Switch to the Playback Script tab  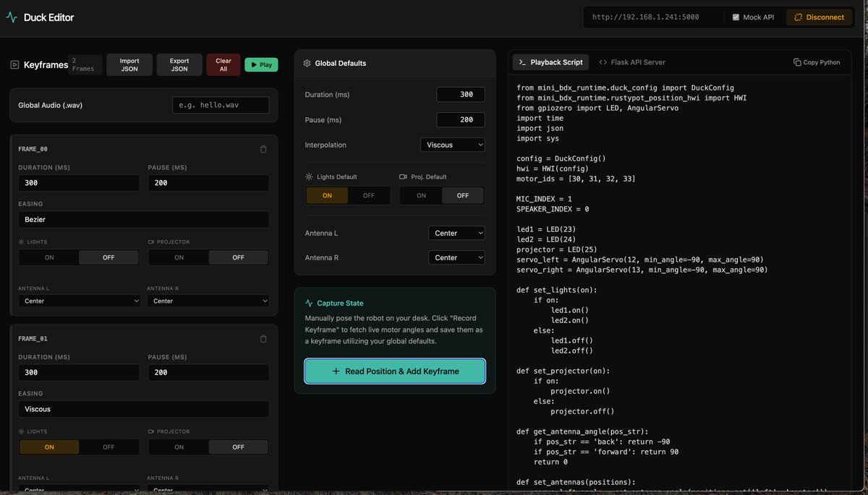(x=550, y=62)
